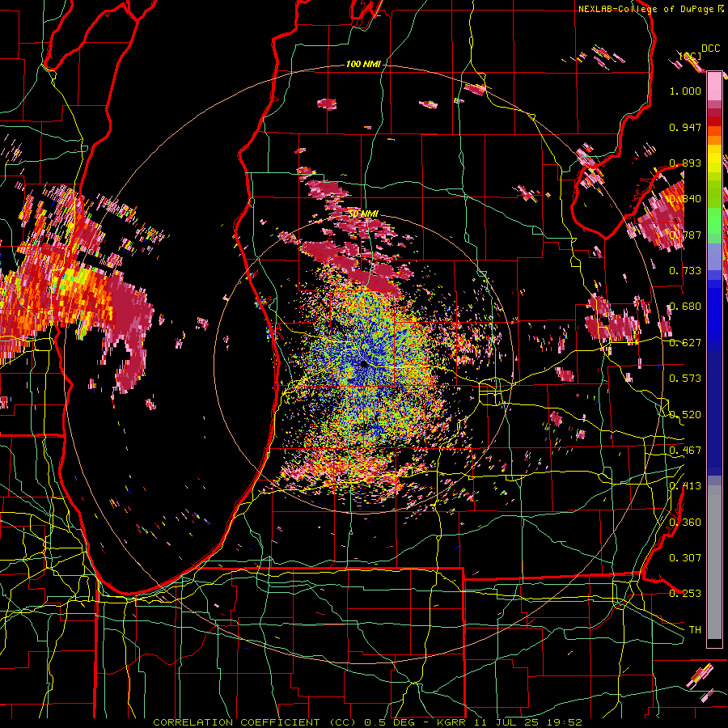Pick the gray bottom segment of color bar
The image size is (728, 728).
[714, 562]
